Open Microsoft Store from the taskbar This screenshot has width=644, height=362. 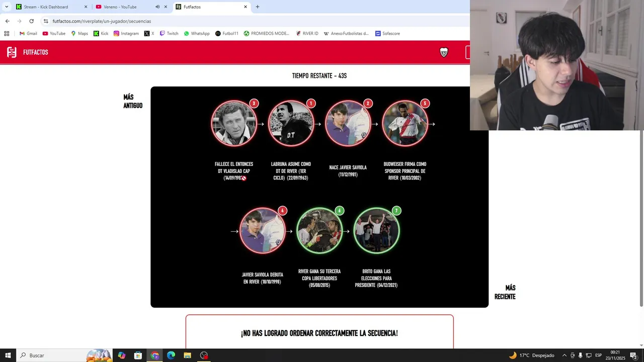coord(138,355)
